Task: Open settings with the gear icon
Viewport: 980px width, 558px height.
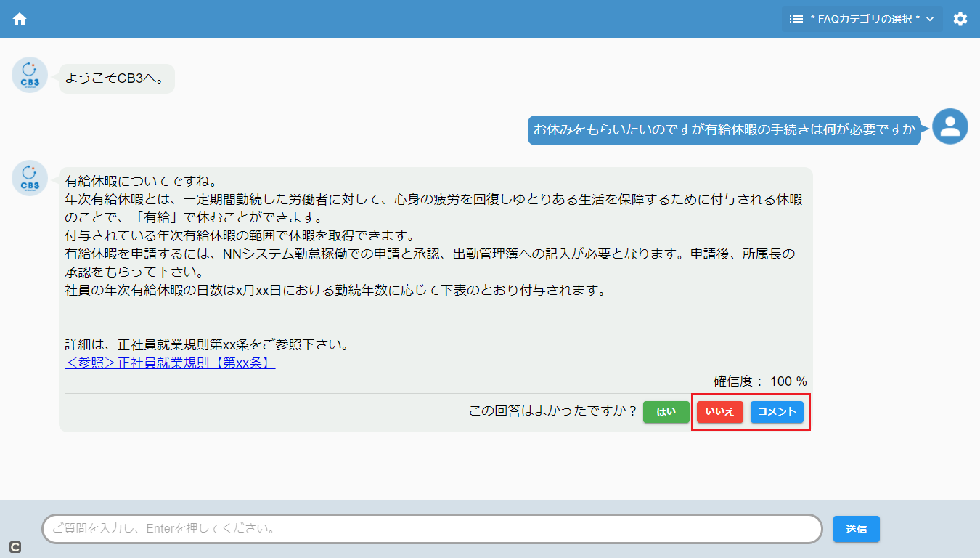Action: pyautogui.click(x=960, y=19)
